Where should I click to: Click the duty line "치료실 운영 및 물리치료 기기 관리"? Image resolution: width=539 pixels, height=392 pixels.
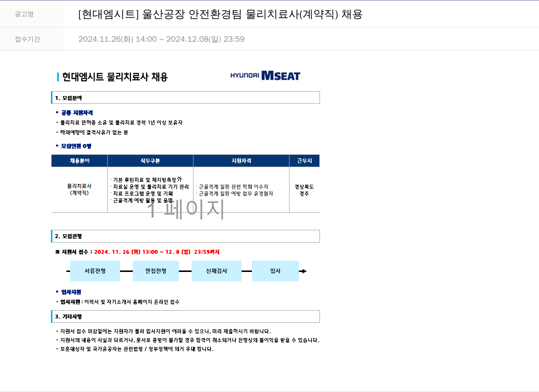(151, 187)
